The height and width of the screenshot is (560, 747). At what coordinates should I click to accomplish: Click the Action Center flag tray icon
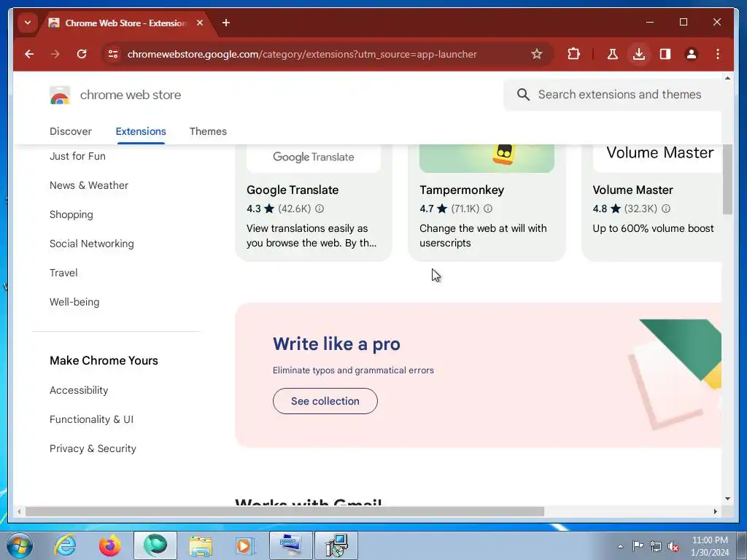coord(638,546)
